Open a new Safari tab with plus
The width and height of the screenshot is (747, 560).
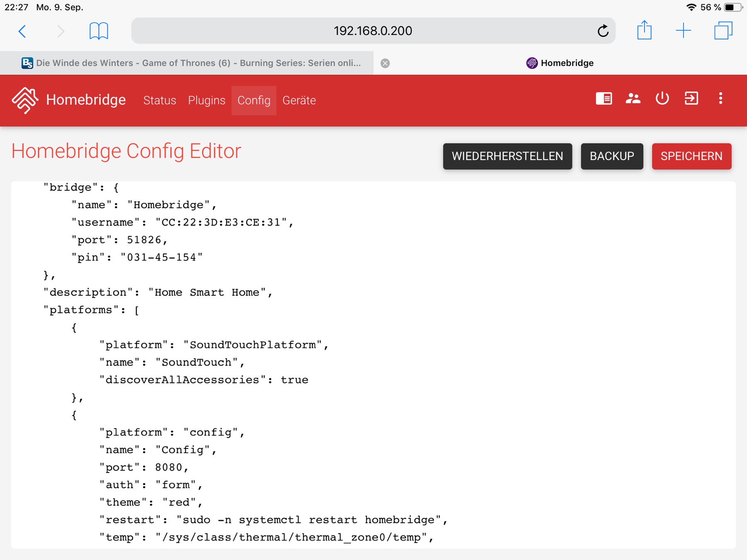[x=683, y=31]
